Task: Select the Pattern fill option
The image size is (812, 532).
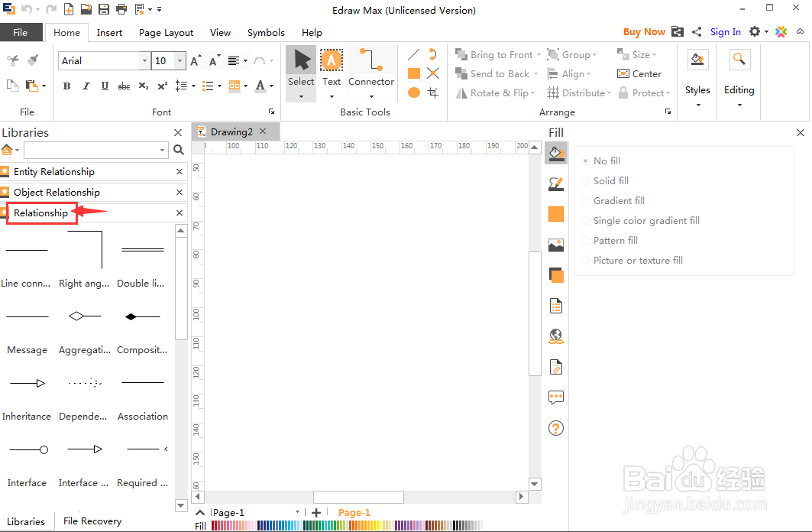Action: [610, 241]
